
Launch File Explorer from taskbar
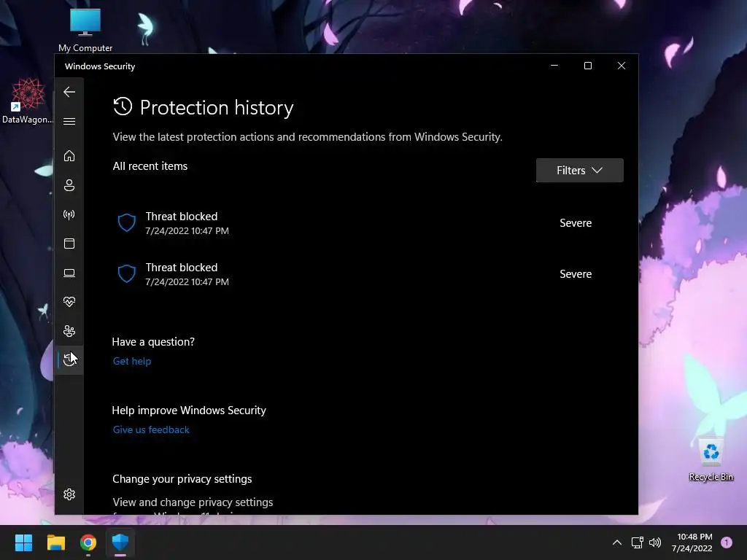tap(55, 542)
